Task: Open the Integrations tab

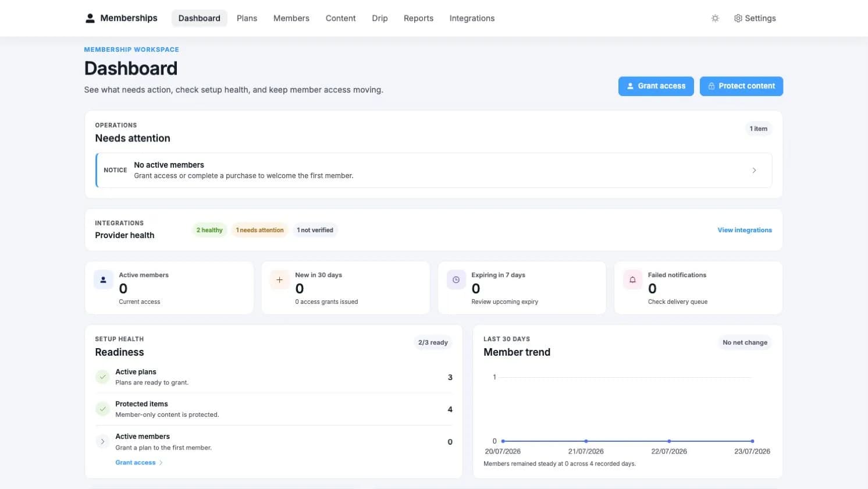Action: click(472, 18)
